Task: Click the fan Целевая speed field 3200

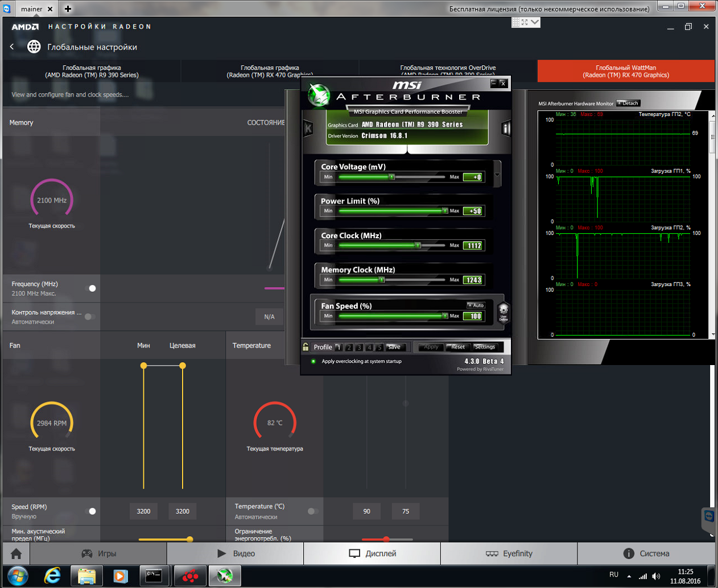Action: [x=183, y=511]
